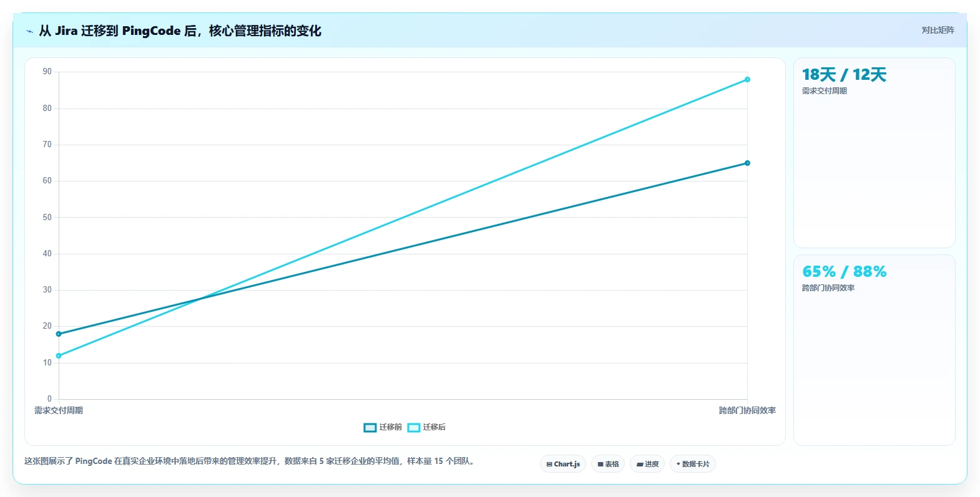Click the 迁移后 data point at 88

coord(747,79)
